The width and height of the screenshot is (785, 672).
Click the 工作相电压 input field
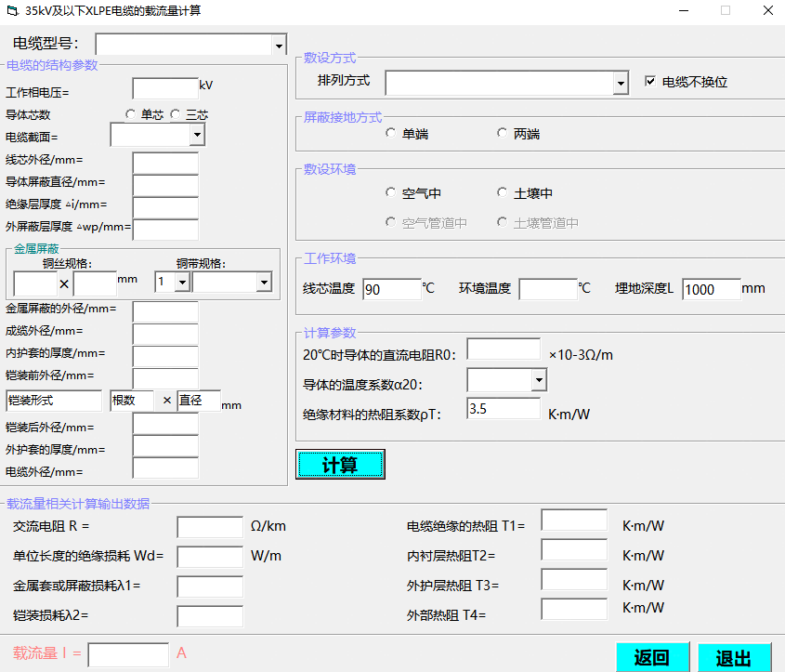click(x=165, y=88)
